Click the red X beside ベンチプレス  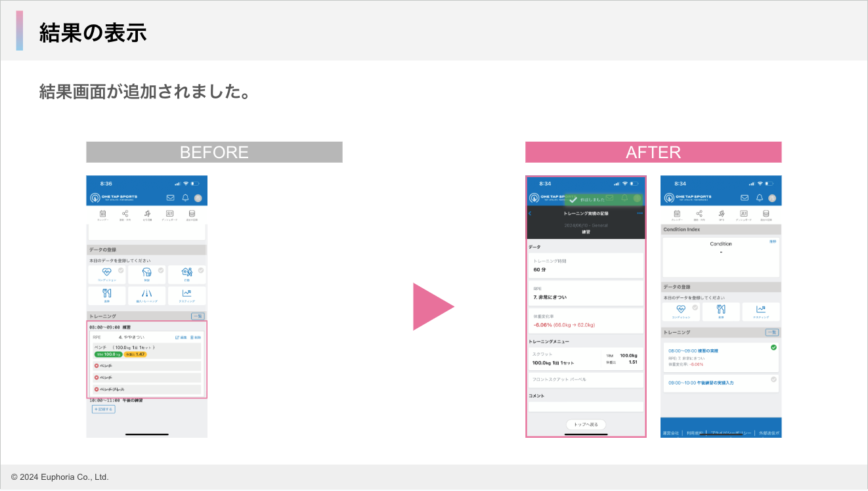(97, 389)
